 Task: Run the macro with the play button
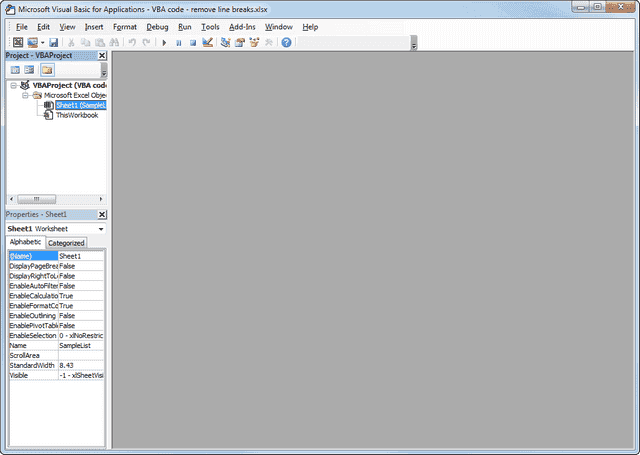(165, 43)
